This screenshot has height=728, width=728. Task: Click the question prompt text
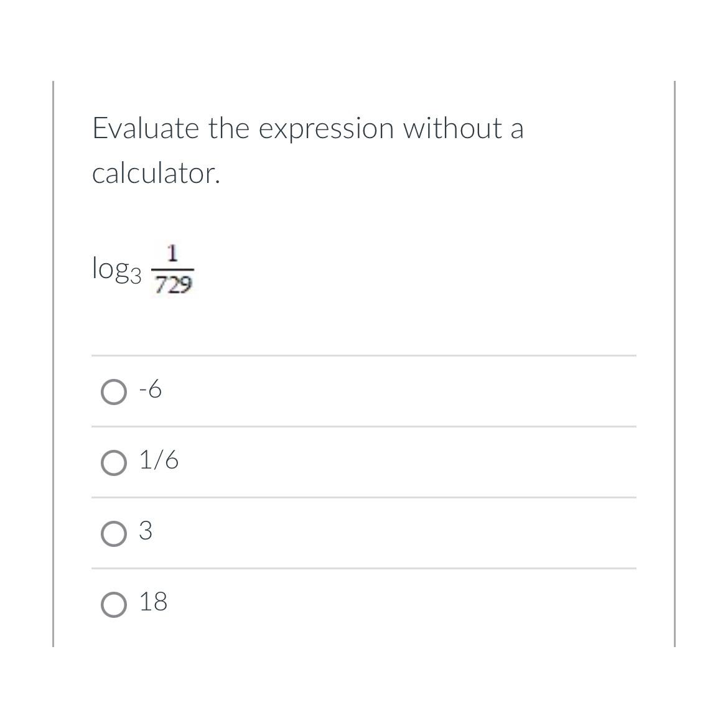307,129
